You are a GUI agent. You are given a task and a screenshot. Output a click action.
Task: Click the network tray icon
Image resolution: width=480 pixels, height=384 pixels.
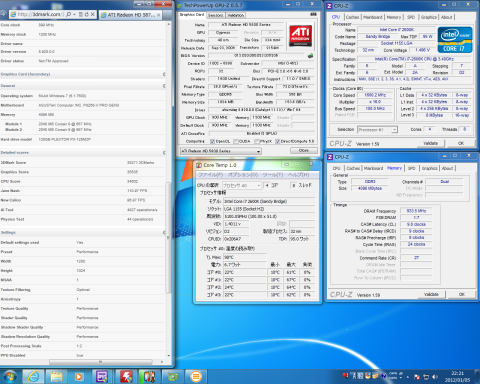point(426,377)
